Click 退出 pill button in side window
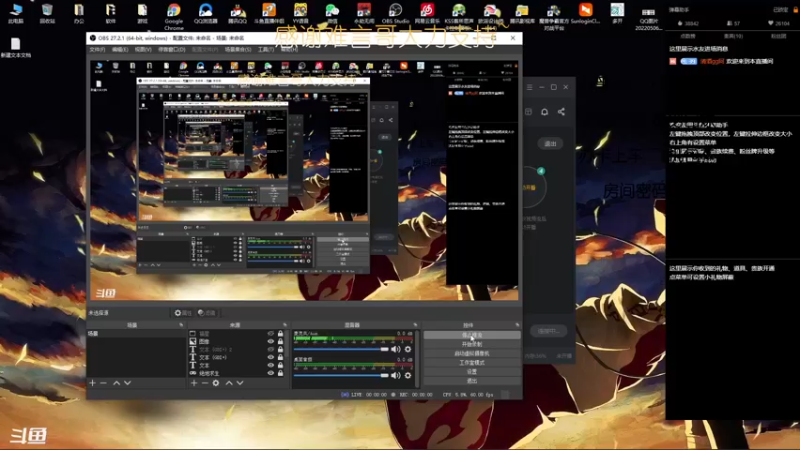Screen dimensions: 800x450 click(550, 144)
